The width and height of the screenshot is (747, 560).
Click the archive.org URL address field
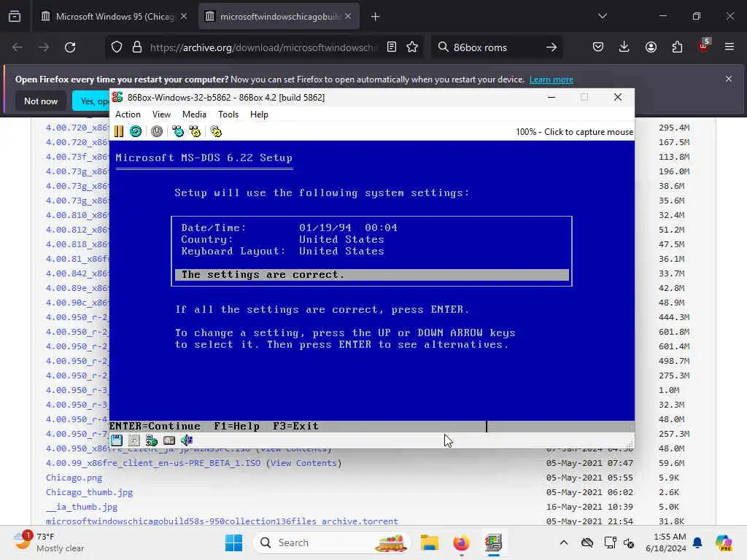click(263, 47)
